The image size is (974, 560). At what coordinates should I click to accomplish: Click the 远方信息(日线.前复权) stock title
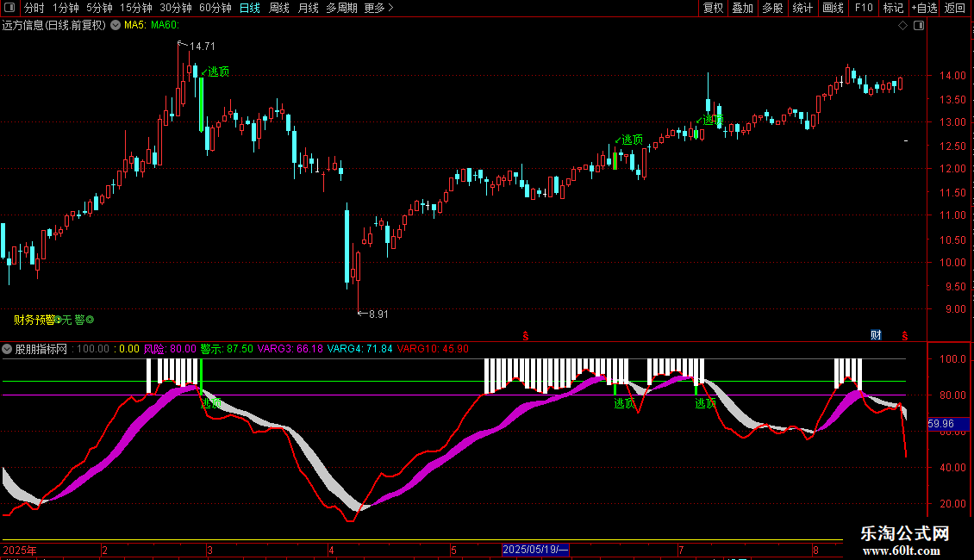coord(54,26)
